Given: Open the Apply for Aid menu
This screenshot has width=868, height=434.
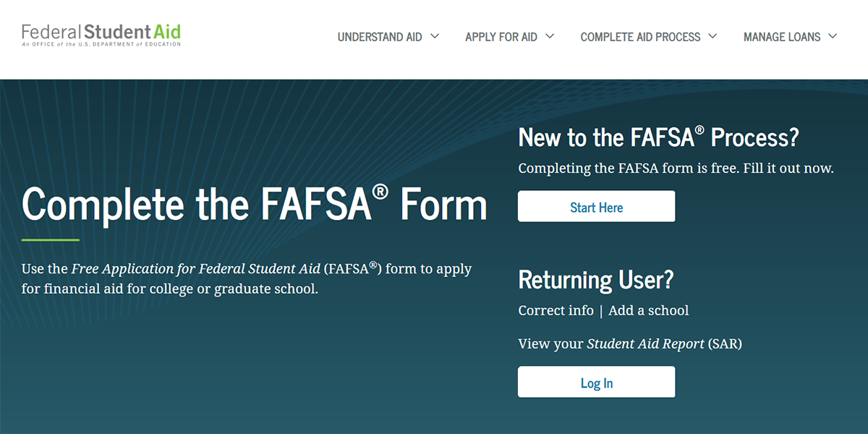Looking at the screenshot, I should coord(501,37).
